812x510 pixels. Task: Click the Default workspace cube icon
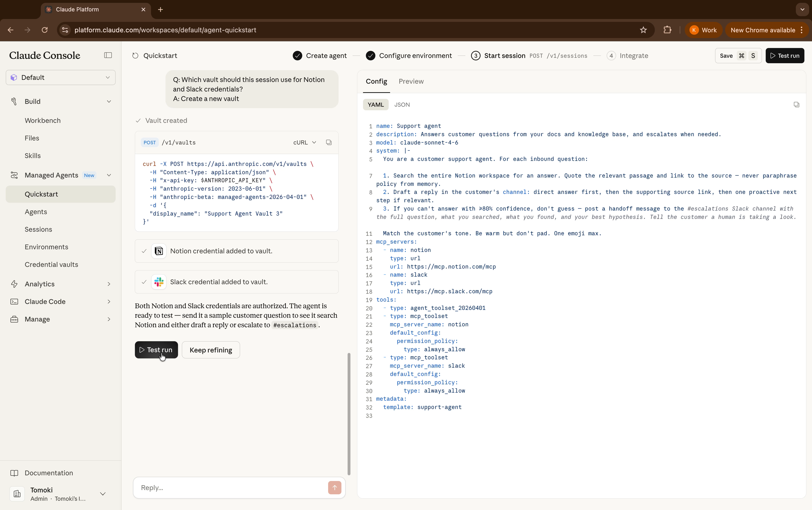coord(14,77)
